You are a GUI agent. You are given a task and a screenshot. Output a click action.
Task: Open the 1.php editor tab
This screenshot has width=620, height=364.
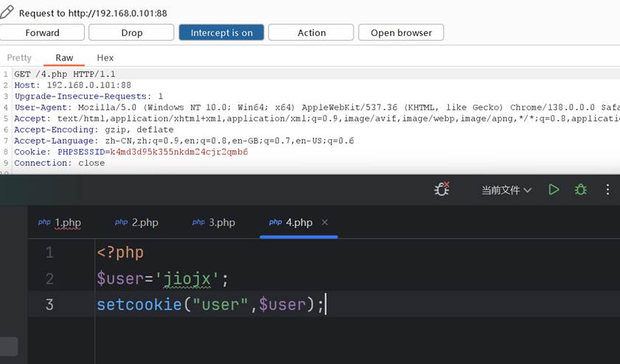(60, 223)
